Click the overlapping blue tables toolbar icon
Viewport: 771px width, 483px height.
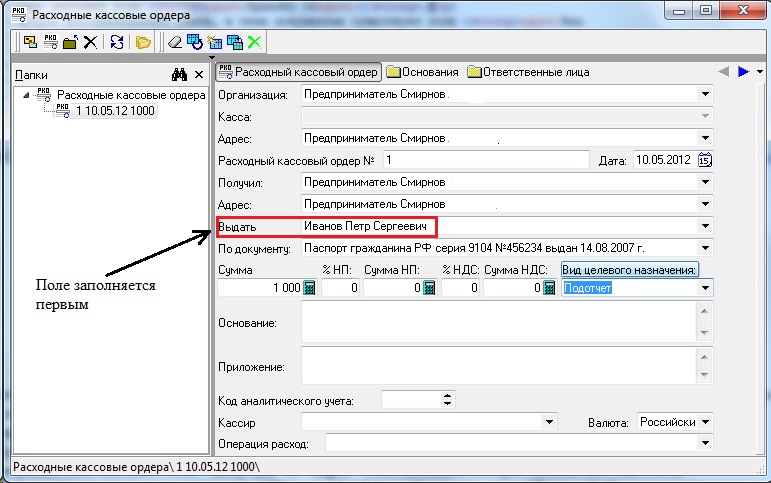(235, 42)
